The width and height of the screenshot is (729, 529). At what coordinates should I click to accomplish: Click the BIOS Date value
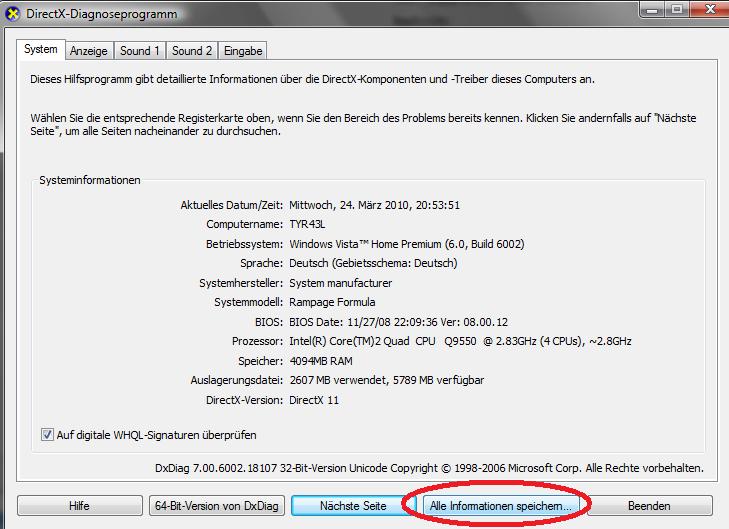pyautogui.click(x=398, y=322)
